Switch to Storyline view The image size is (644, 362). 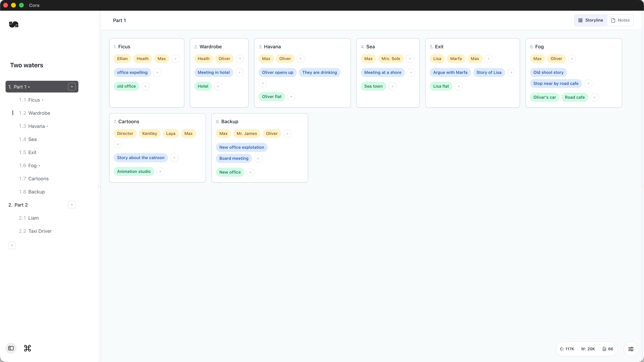click(590, 20)
